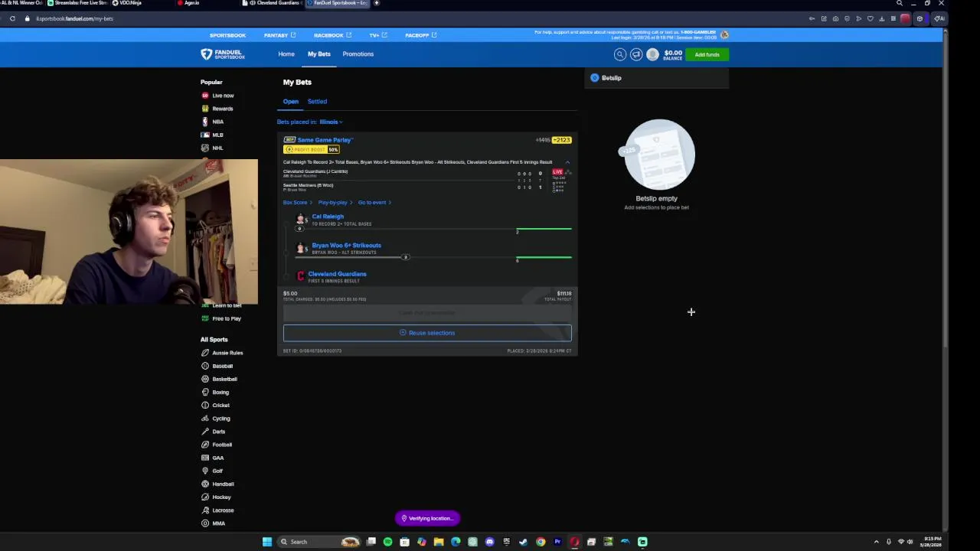The width and height of the screenshot is (980, 551).
Task: Open the My Bets nav item
Action: 319,54
